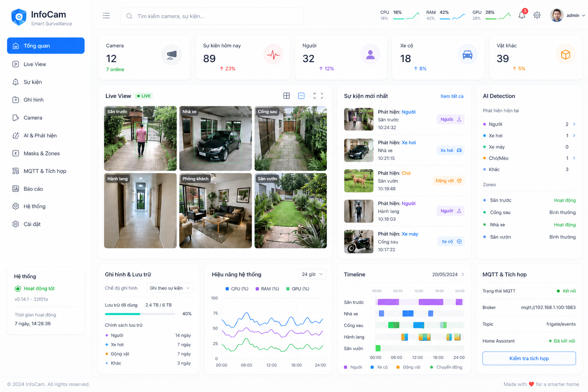Switch Live View to grid layout icon
Viewport: 588px width, 392px height.
point(287,96)
